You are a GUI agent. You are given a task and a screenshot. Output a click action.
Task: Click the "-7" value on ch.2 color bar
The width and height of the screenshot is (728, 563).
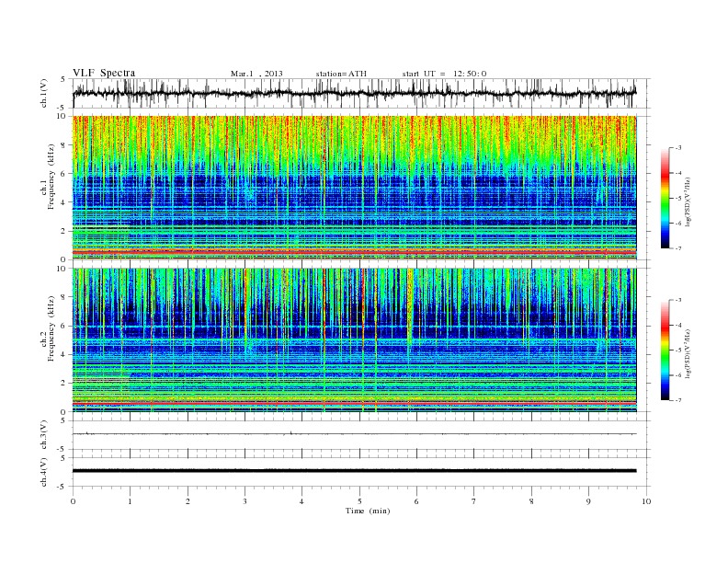pos(677,400)
